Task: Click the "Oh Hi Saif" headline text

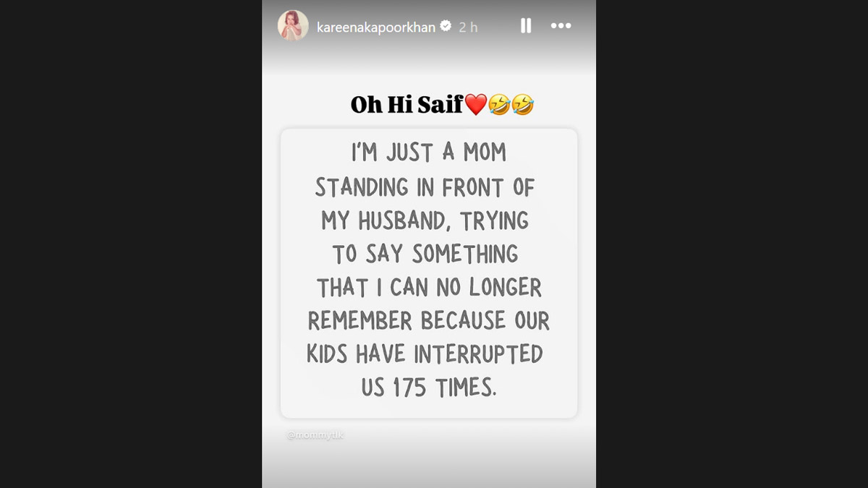Action: pos(407,106)
